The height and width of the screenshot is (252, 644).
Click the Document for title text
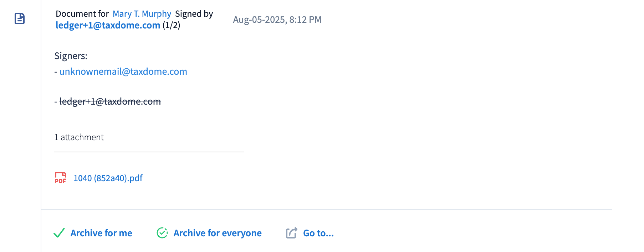point(82,14)
